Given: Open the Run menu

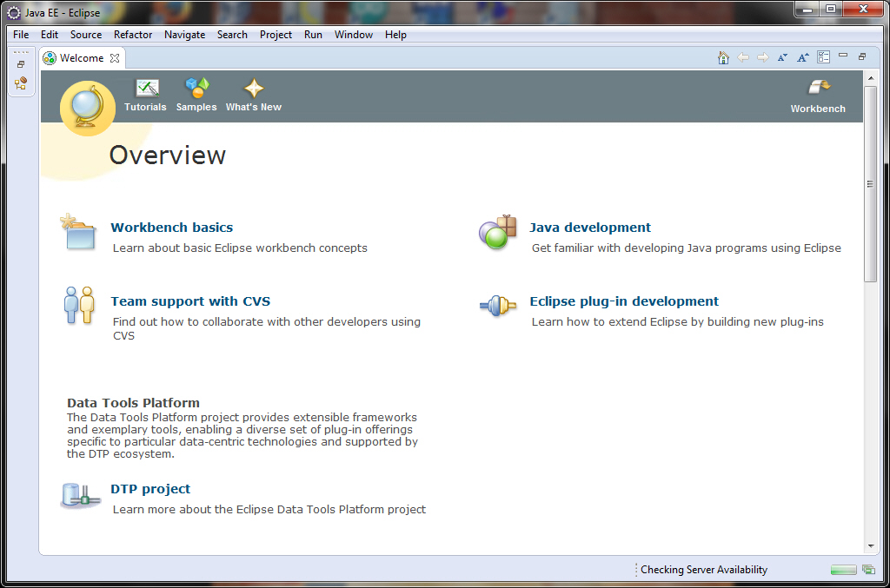Looking at the screenshot, I should 313,35.
